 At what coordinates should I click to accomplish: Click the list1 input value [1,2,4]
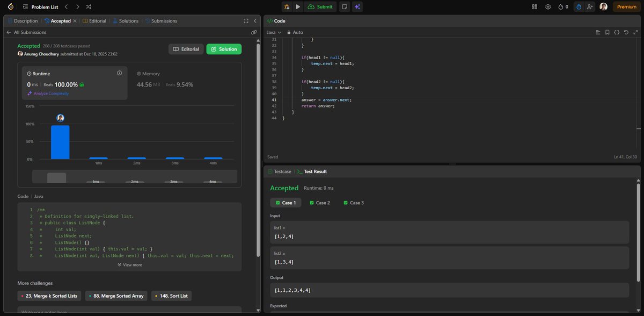pos(284,236)
